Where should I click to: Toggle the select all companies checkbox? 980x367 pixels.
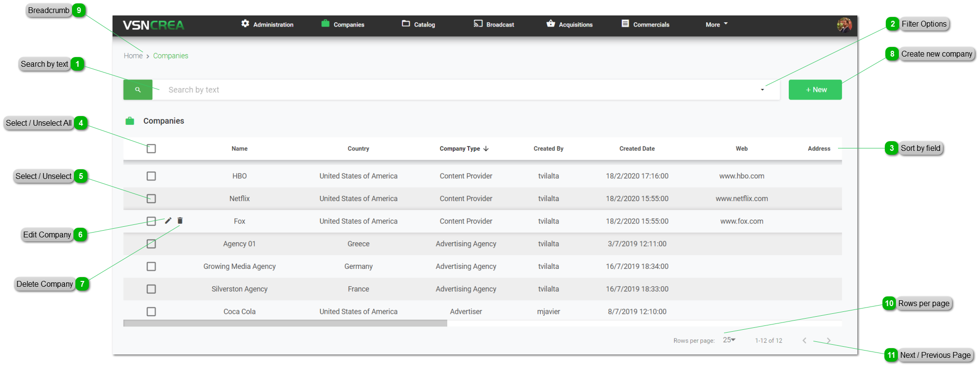click(x=151, y=148)
